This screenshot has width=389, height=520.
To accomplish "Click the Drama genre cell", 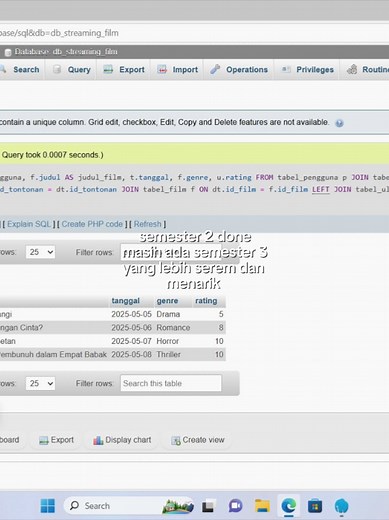I will [x=168, y=314].
